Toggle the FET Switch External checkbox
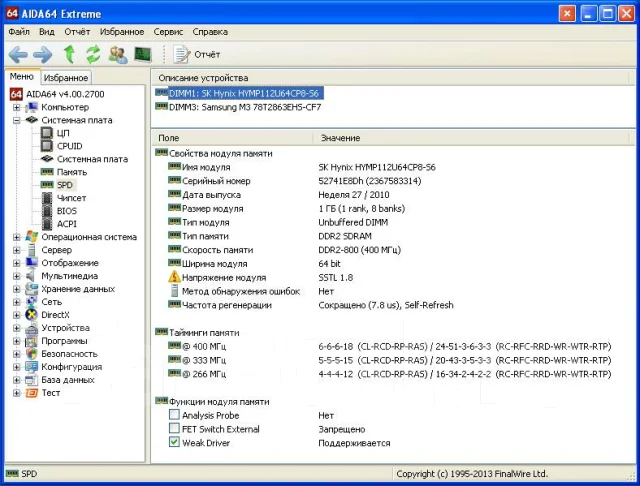The height and width of the screenshot is (486, 640). coord(174,428)
